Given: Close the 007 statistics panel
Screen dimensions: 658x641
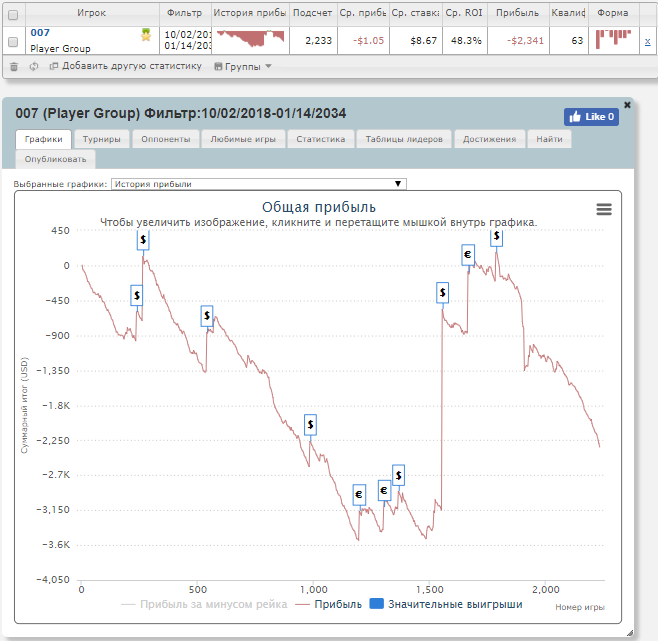Looking at the screenshot, I should point(627,105).
